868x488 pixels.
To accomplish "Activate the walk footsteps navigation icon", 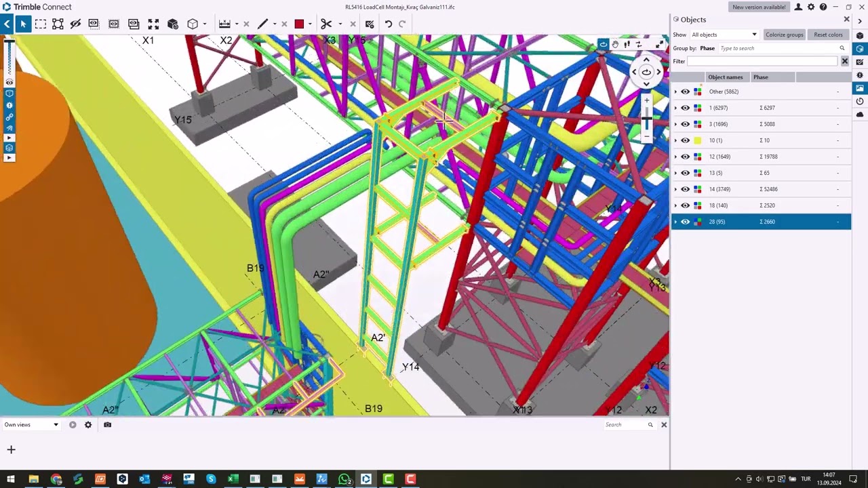I will (x=627, y=45).
